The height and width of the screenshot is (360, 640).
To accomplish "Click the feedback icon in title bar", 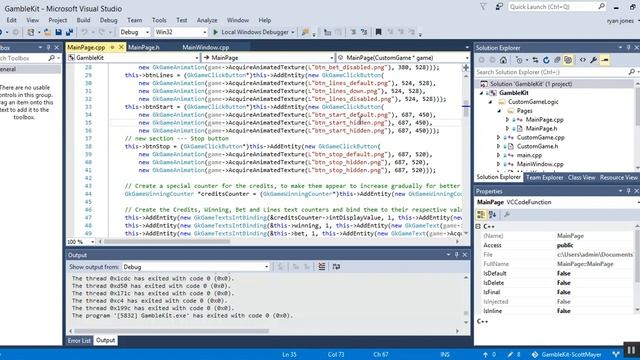I will (x=499, y=7).
